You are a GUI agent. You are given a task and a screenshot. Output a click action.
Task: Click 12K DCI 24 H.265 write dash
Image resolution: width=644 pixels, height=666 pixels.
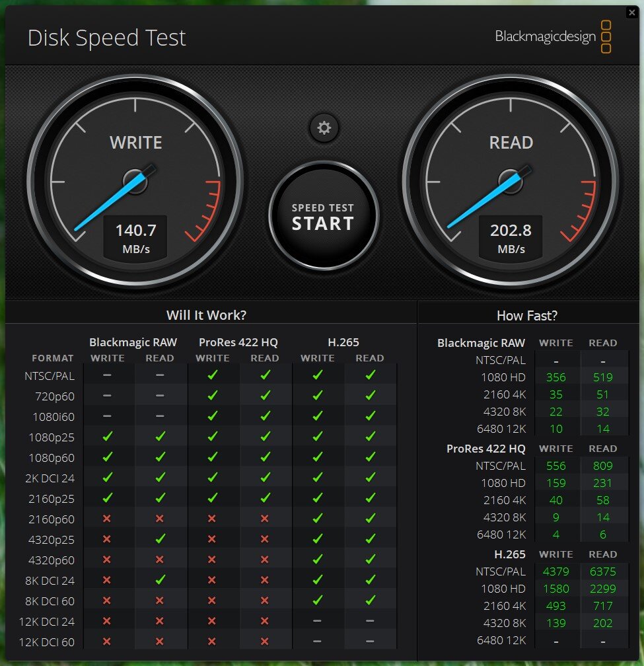[317, 621]
